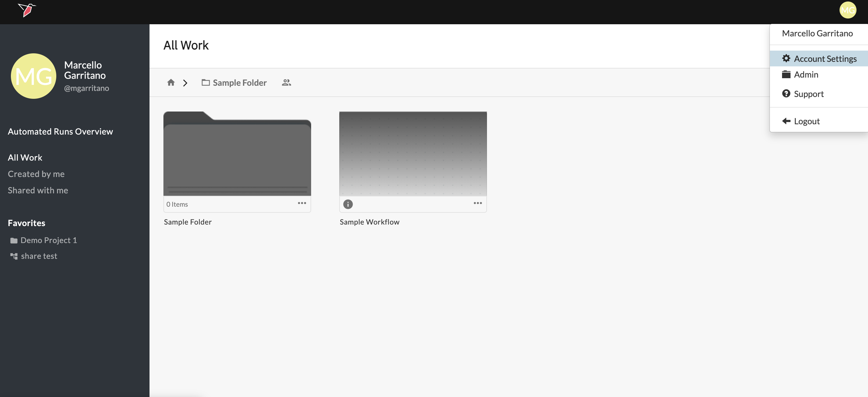This screenshot has width=868, height=397.
Task: Open the Sample Workflow thumbnail preview
Action: click(413, 154)
